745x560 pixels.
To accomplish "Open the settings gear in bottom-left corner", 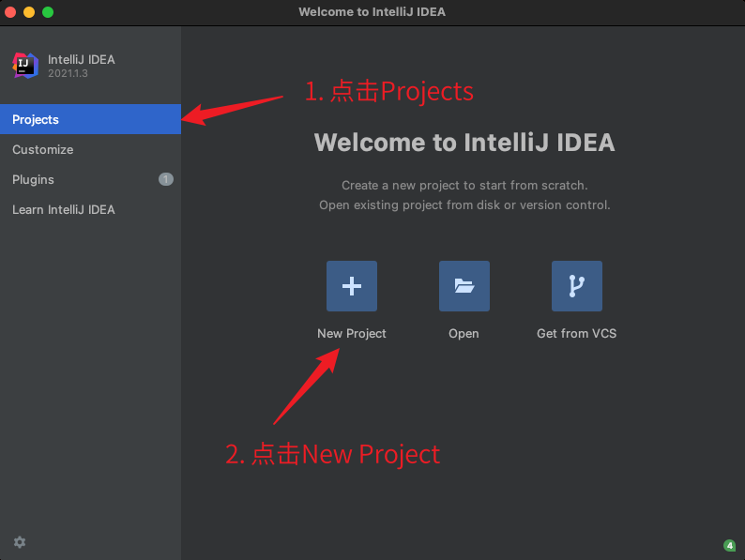I will [x=20, y=542].
